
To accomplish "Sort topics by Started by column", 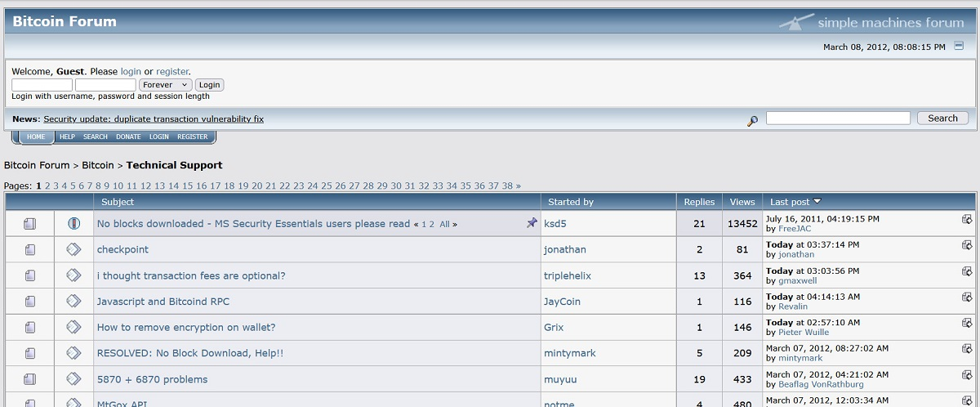I will [571, 202].
